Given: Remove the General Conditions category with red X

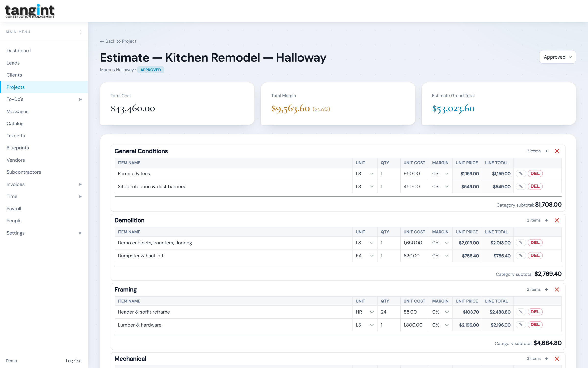Looking at the screenshot, I should pos(557,151).
